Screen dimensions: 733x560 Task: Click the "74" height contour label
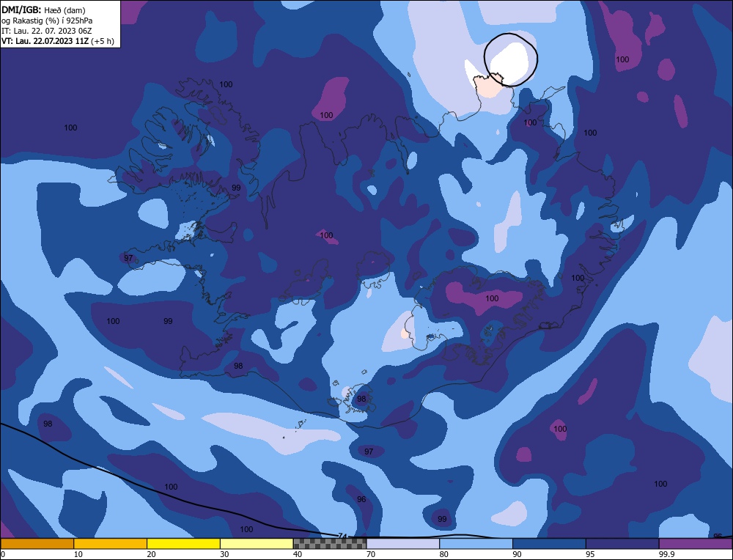click(x=342, y=536)
